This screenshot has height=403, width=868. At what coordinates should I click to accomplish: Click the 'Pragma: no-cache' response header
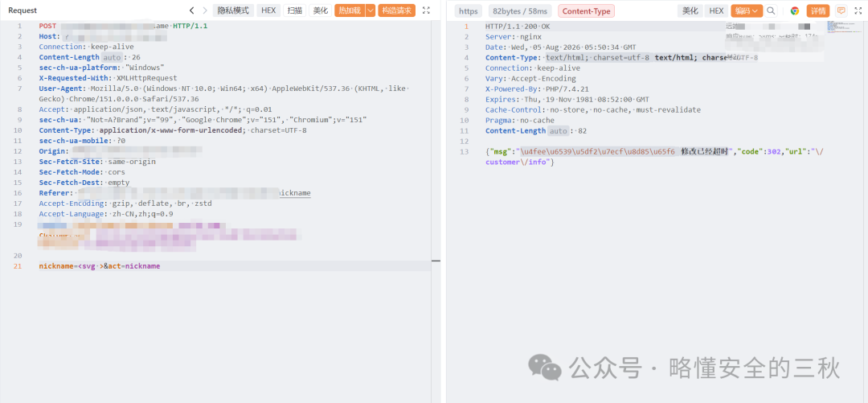(520, 121)
